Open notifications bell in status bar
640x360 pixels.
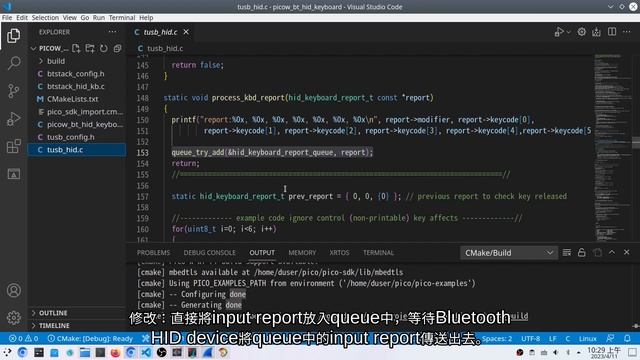pos(627,338)
